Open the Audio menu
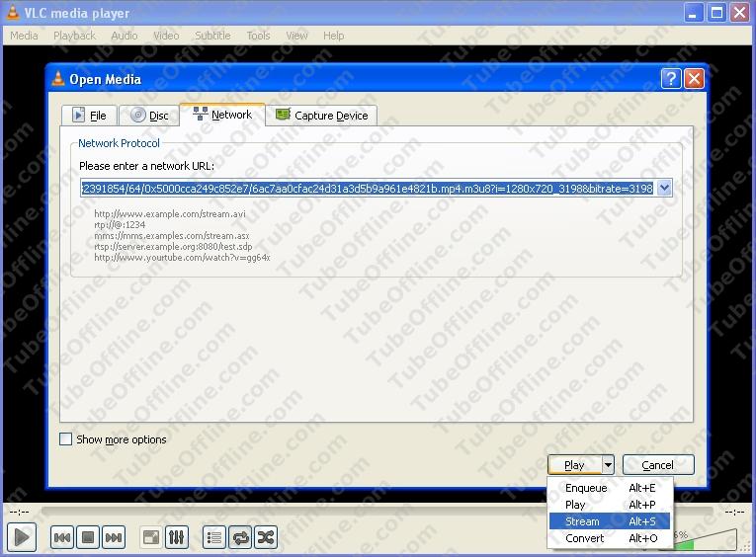 point(125,36)
